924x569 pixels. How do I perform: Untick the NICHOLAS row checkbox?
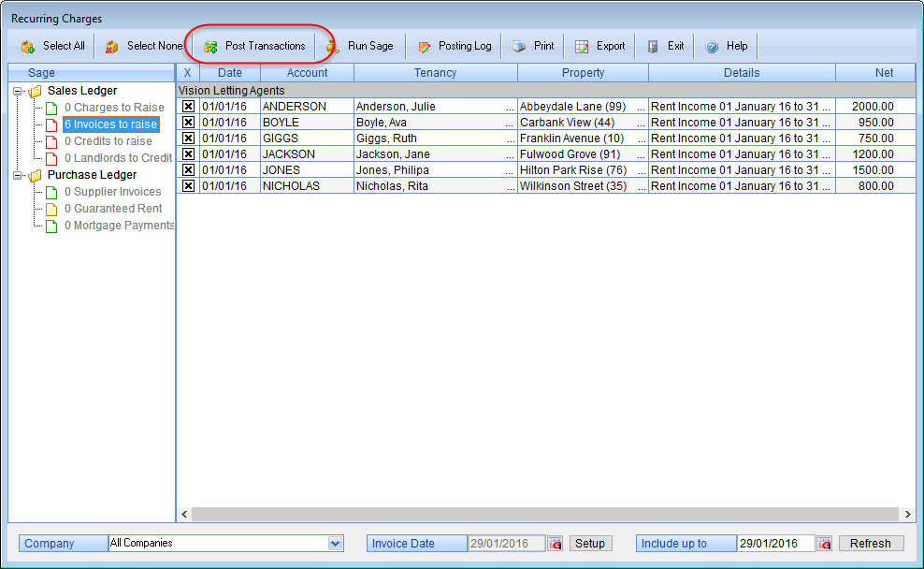click(188, 185)
